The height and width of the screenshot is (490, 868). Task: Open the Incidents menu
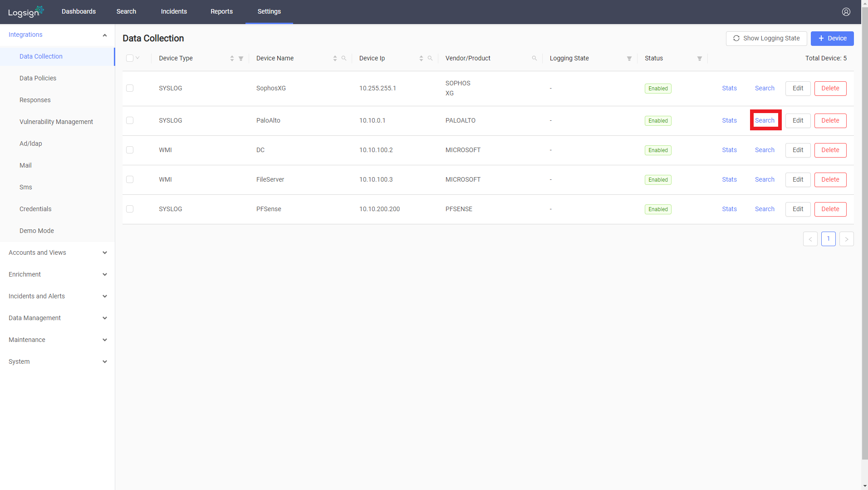[x=174, y=11]
